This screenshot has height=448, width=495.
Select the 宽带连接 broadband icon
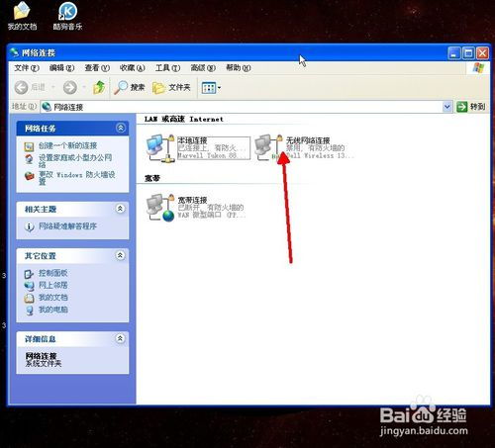click(x=160, y=208)
